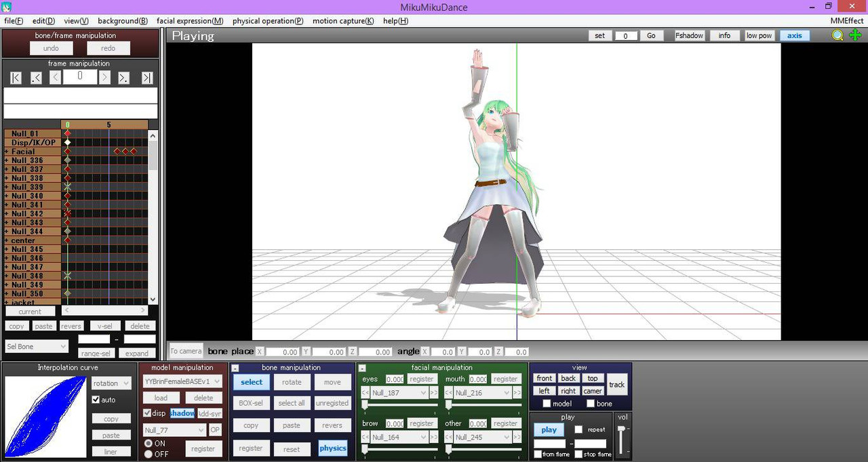Next other morph '>>' button
The width and height of the screenshot is (868, 462).
517,437
